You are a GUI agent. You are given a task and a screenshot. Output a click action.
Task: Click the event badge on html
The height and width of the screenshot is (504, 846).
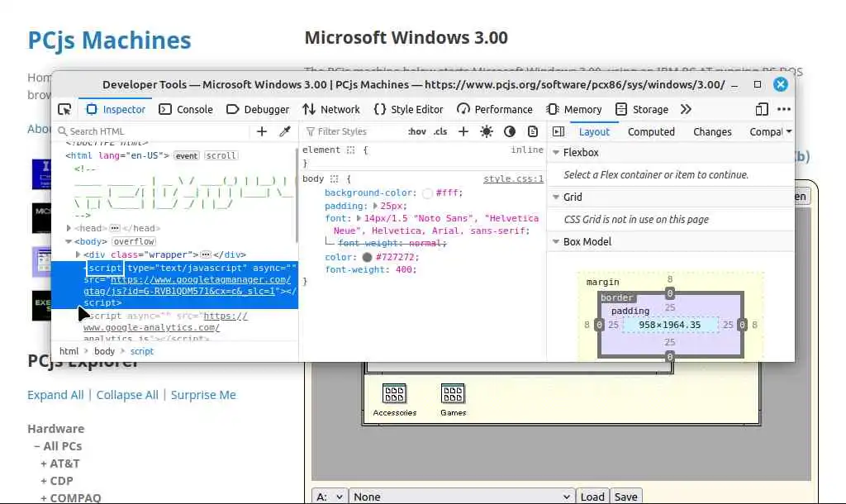tap(186, 155)
